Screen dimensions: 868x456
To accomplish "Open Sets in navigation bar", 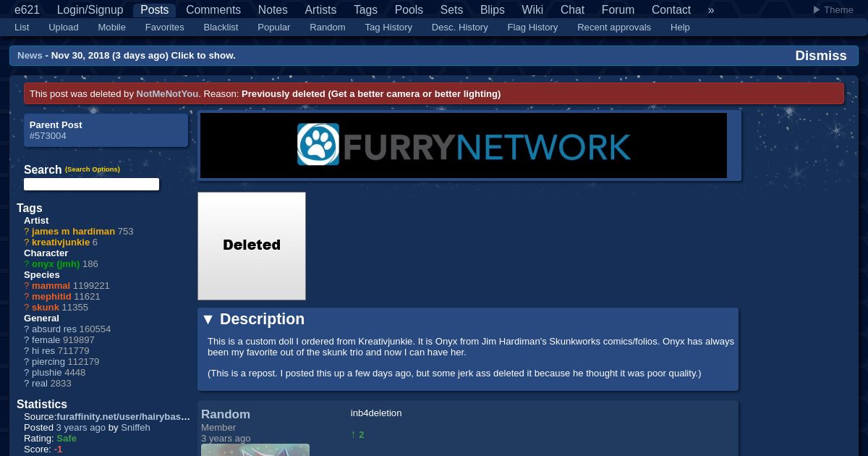I will click(451, 10).
